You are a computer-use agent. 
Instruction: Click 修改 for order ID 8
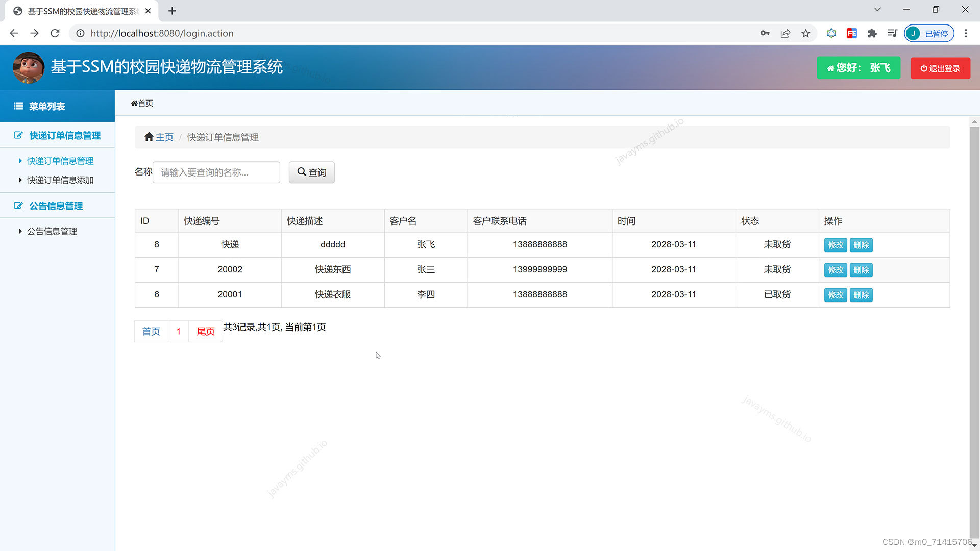tap(835, 245)
